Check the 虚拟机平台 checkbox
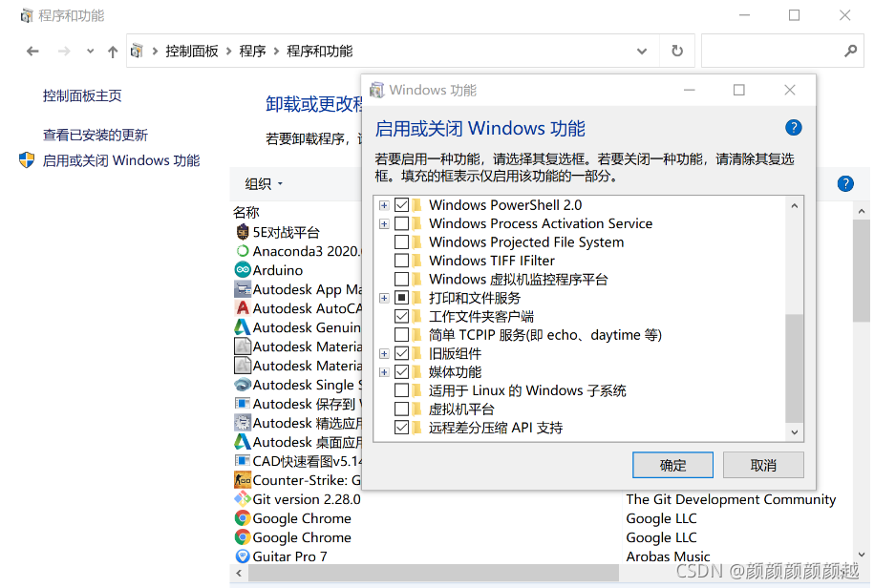This screenshot has width=874, height=588. (x=401, y=409)
